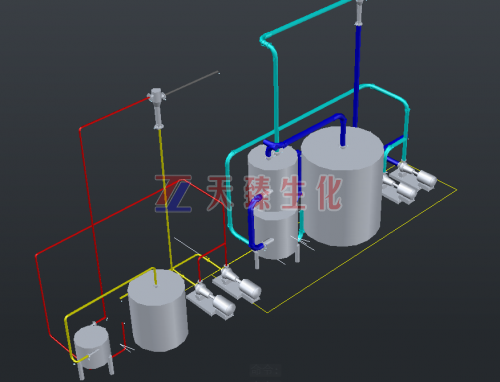Select the ejector device atop the yellow pipe

click(157, 108)
